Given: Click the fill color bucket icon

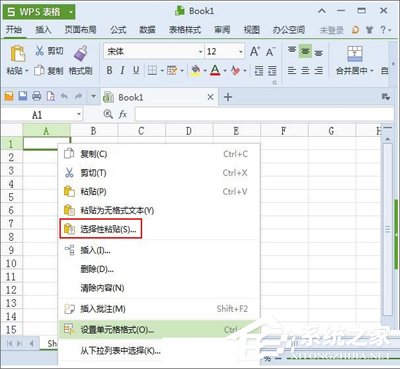Looking at the screenshot, I should click(x=196, y=70).
